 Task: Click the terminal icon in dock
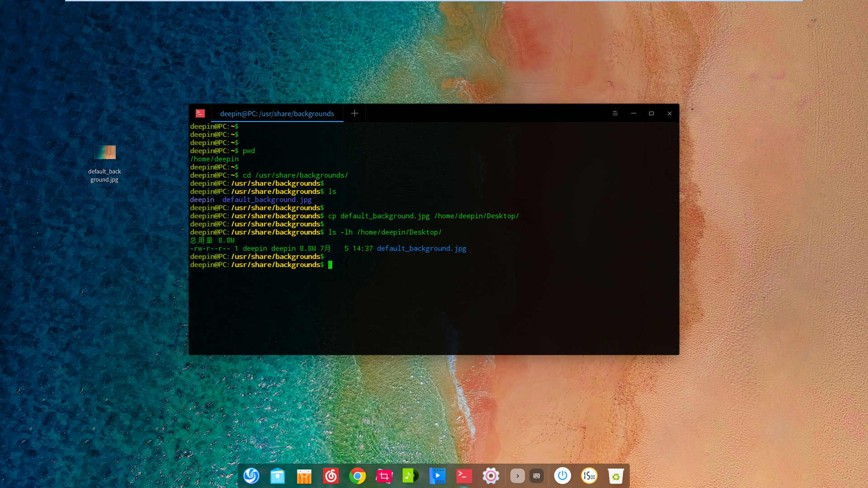(x=464, y=476)
